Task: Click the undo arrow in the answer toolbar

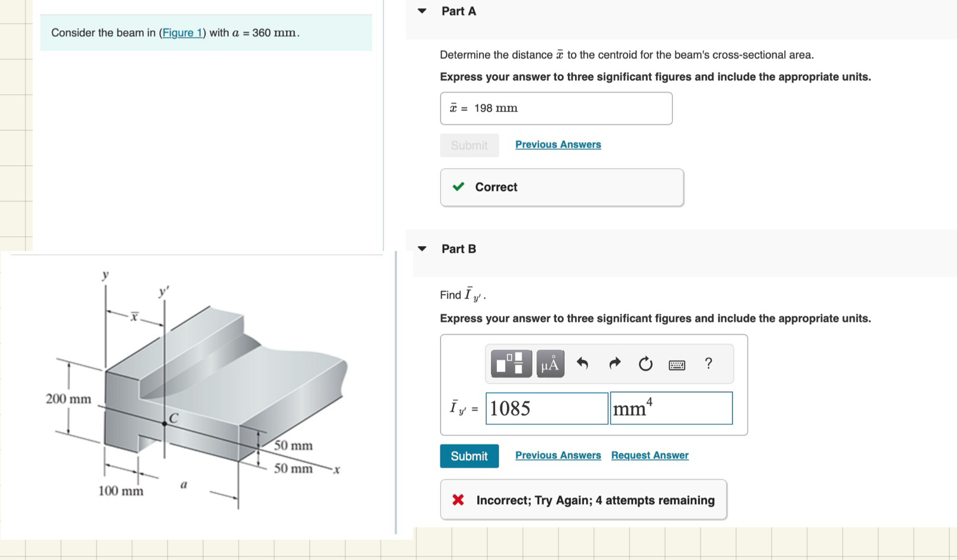Action: pos(582,363)
